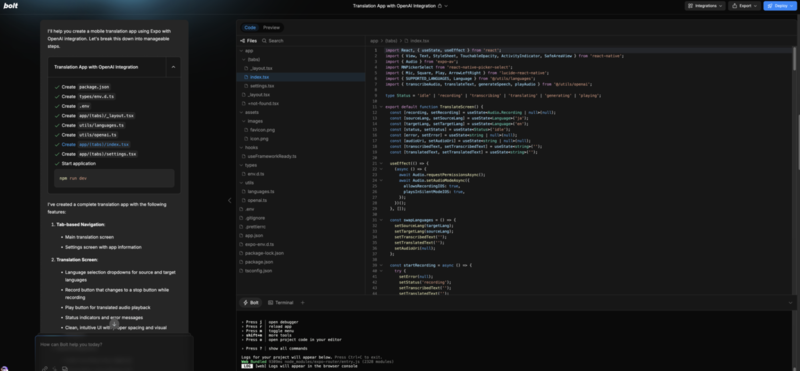Open the Deploy dropdown button
The image size is (800, 371).
[780, 6]
